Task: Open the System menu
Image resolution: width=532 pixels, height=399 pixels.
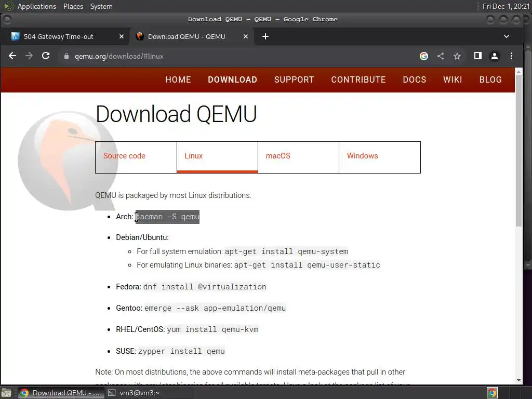Action: click(101, 6)
